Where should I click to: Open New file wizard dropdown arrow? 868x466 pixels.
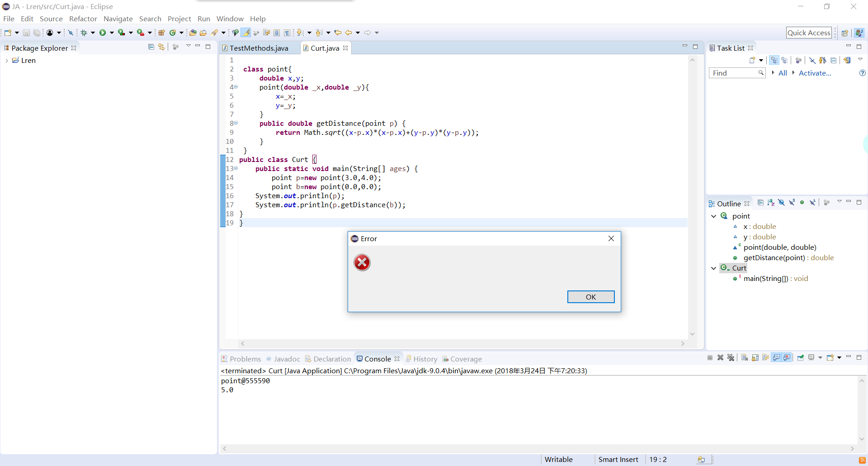17,33
